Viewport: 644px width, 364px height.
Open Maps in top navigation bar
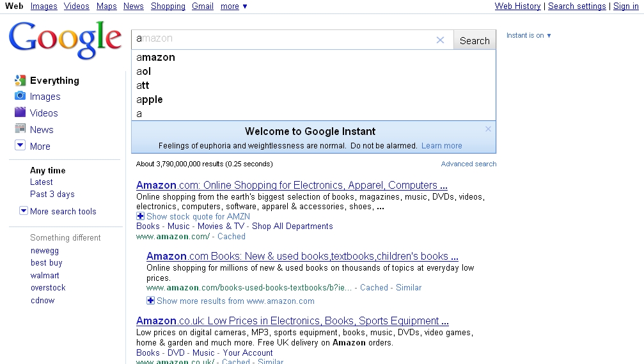[106, 6]
